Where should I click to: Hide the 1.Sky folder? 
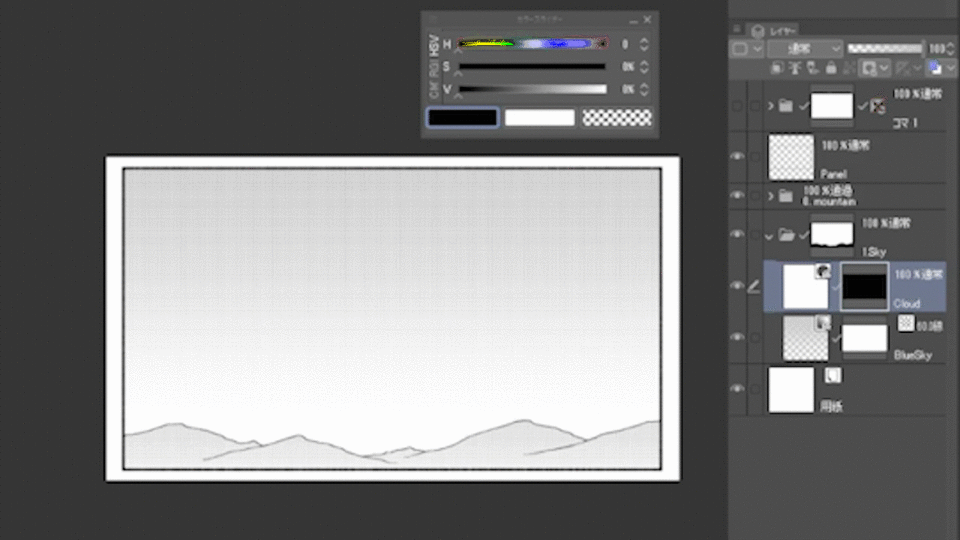737,234
